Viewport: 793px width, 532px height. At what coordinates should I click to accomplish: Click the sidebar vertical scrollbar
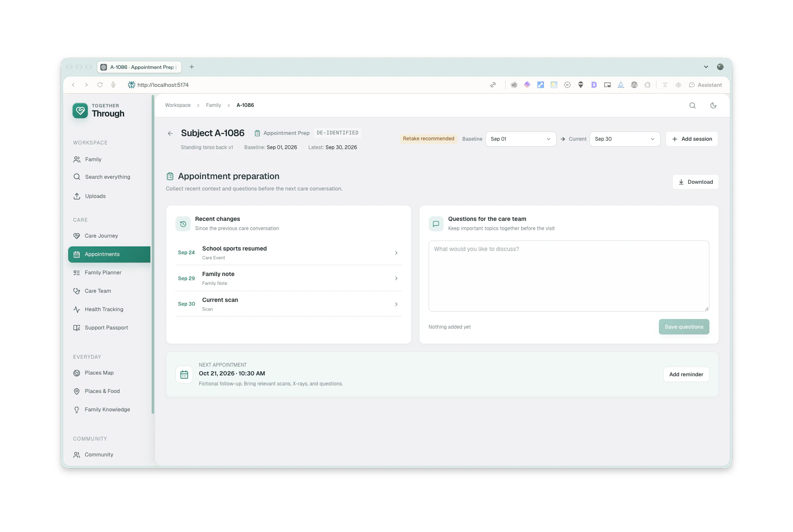click(153, 255)
